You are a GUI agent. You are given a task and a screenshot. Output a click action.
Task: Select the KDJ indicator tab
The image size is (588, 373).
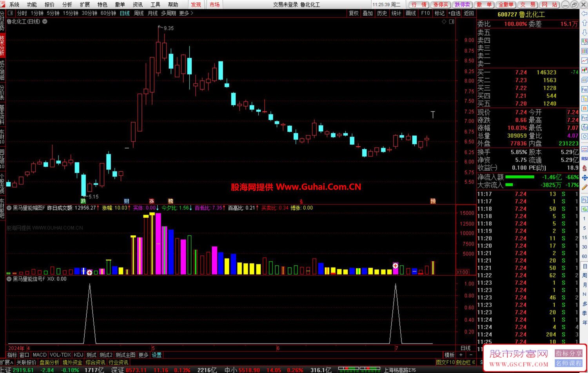tap(79, 355)
